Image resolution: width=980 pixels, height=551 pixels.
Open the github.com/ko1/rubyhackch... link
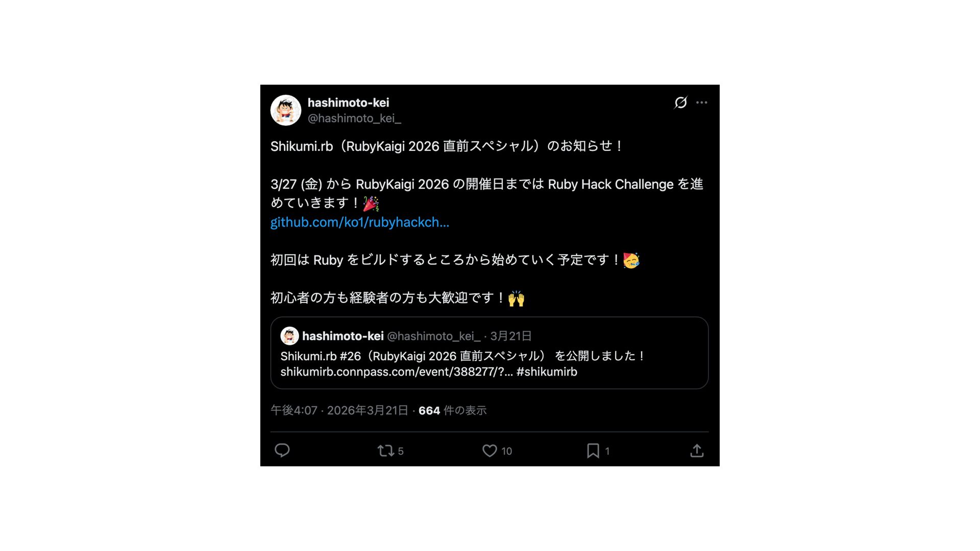360,222
